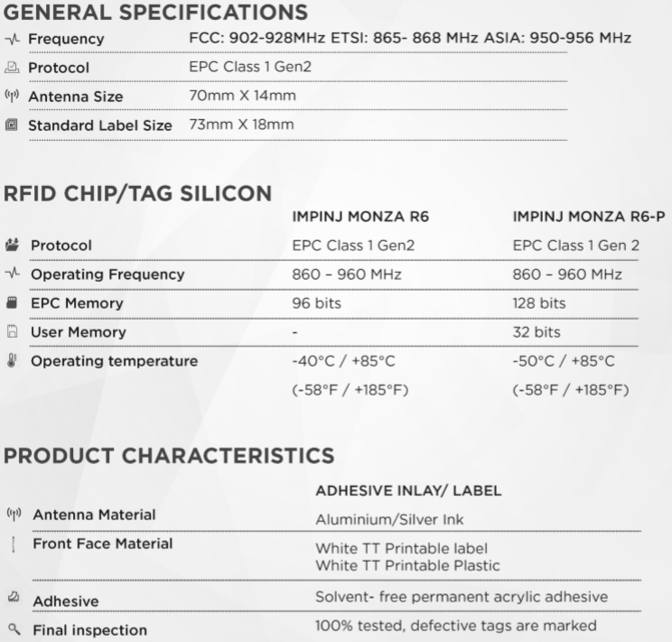Click the ADHESIVE INLAY/ LABEL column header
Viewport: 672px width, 642px height.
tap(408, 490)
